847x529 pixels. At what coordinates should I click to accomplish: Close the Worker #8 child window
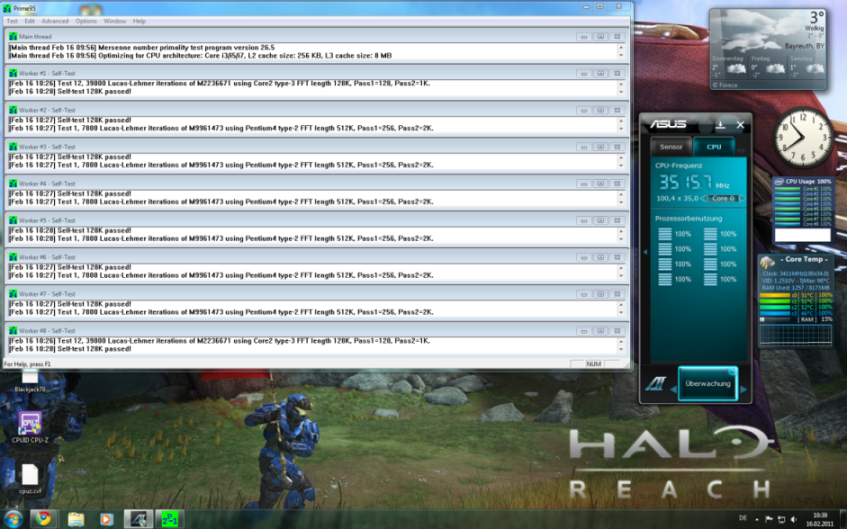click(x=617, y=331)
